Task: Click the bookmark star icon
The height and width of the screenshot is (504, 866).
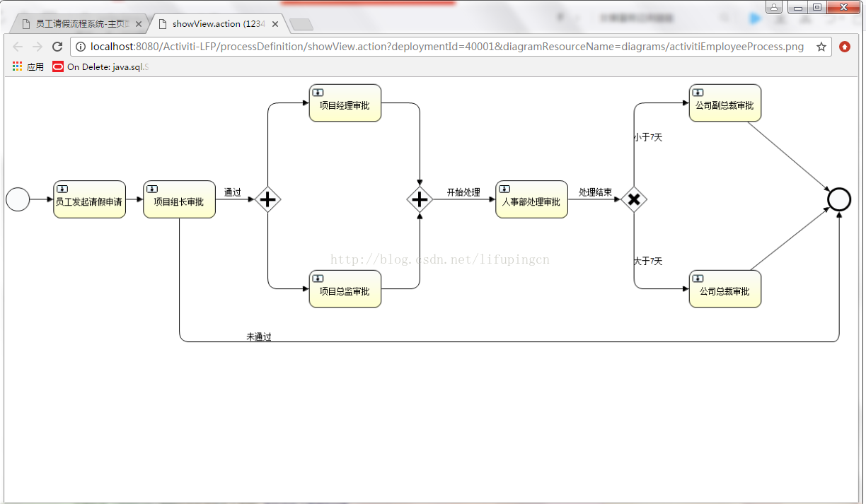Action: pos(821,47)
